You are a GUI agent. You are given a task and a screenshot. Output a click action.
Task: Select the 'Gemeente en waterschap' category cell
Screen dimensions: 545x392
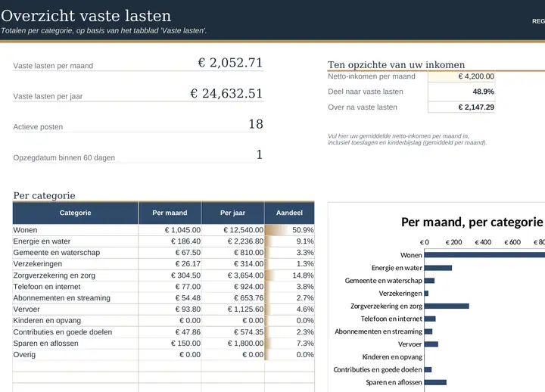point(76,253)
